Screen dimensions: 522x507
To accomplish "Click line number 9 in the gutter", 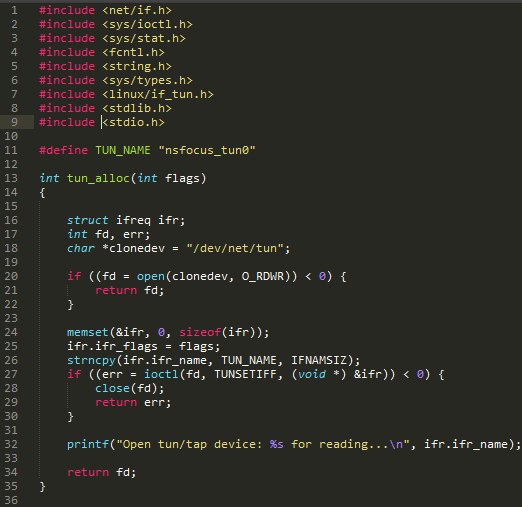I will (x=14, y=122).
